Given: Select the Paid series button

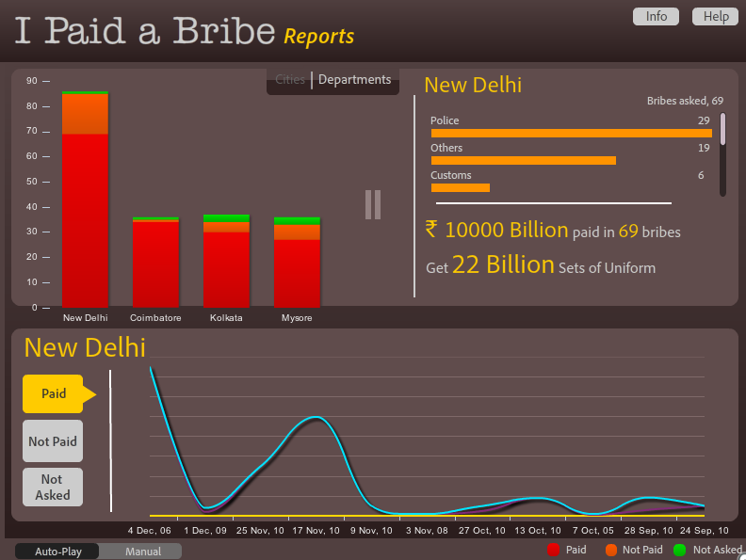Looking at the screenshot, I should pyautogui.click(x=54, y=393).
